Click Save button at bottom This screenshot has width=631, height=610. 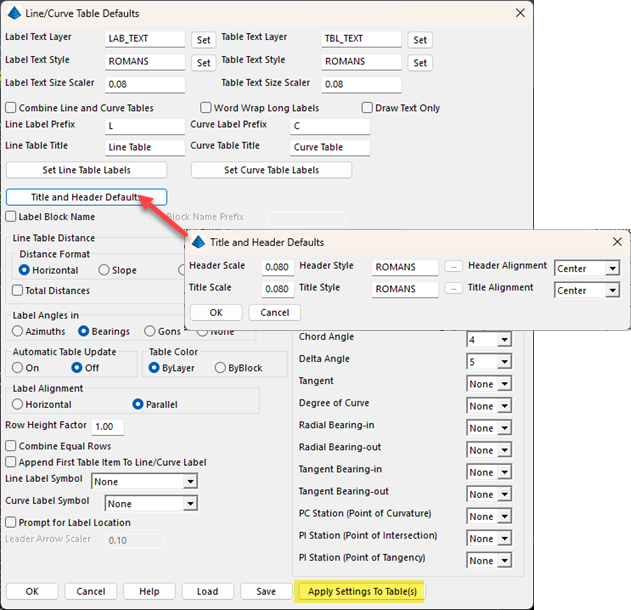click(266, 591)
